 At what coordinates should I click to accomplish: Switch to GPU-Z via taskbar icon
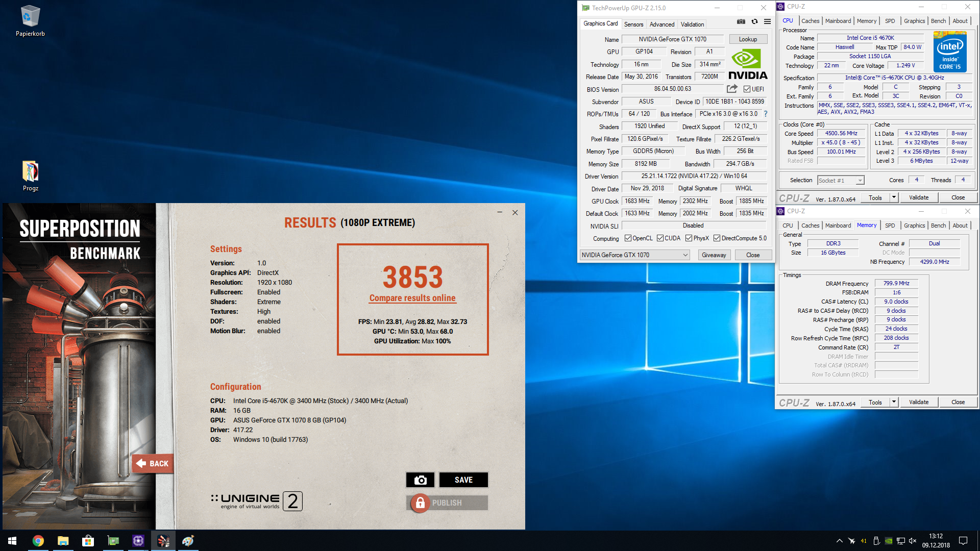pos(113,541)
